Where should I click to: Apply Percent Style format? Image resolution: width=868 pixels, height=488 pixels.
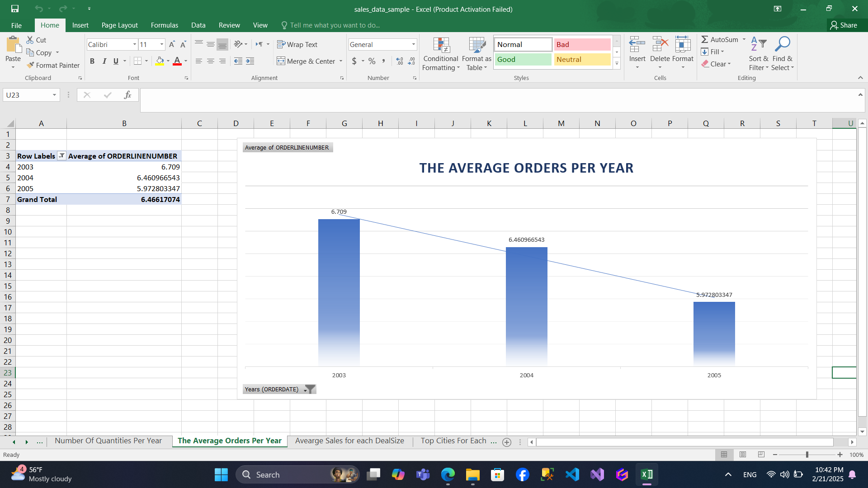[372, 61]
